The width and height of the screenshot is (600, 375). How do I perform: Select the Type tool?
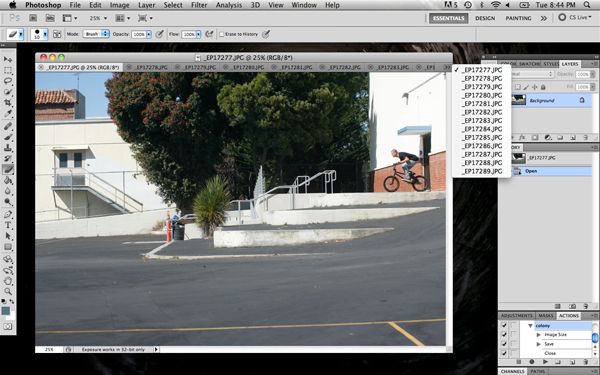[x=8, y=225]
